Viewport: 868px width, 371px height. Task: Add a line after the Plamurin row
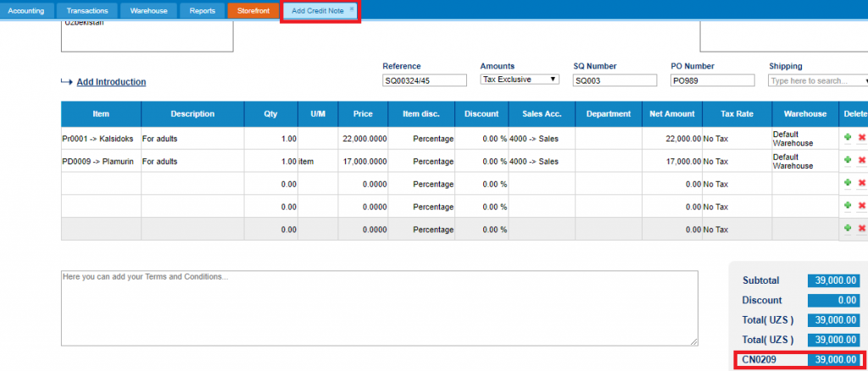(848, 160)
